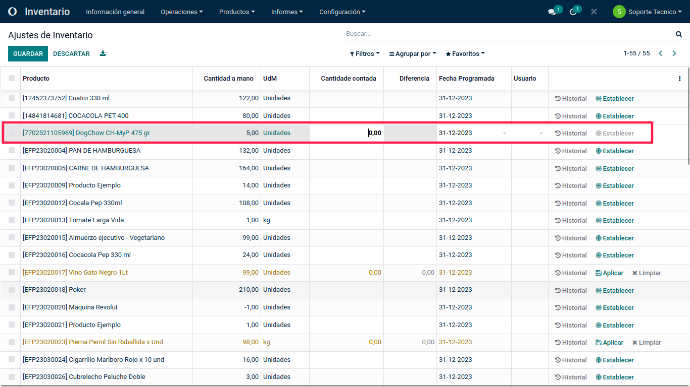690x387 pixels.
Task: Establecer quantity for Cubrelecho Peluche Doble
Action: [x=615, y=377]
